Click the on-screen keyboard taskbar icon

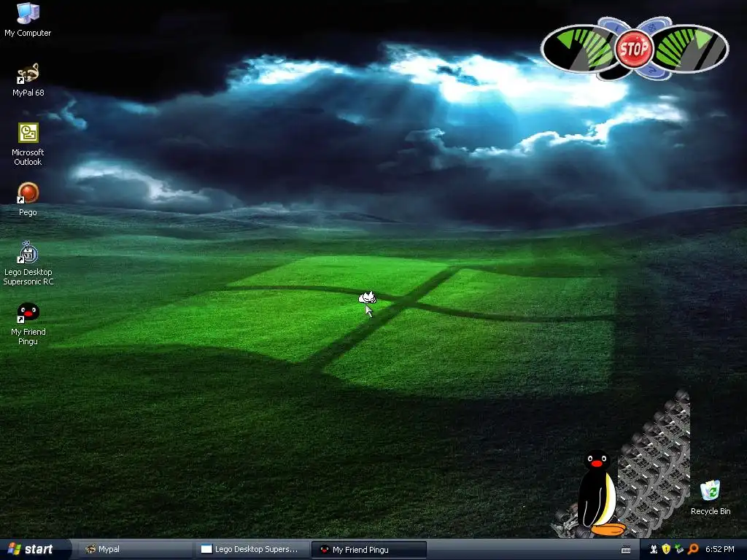626,550
